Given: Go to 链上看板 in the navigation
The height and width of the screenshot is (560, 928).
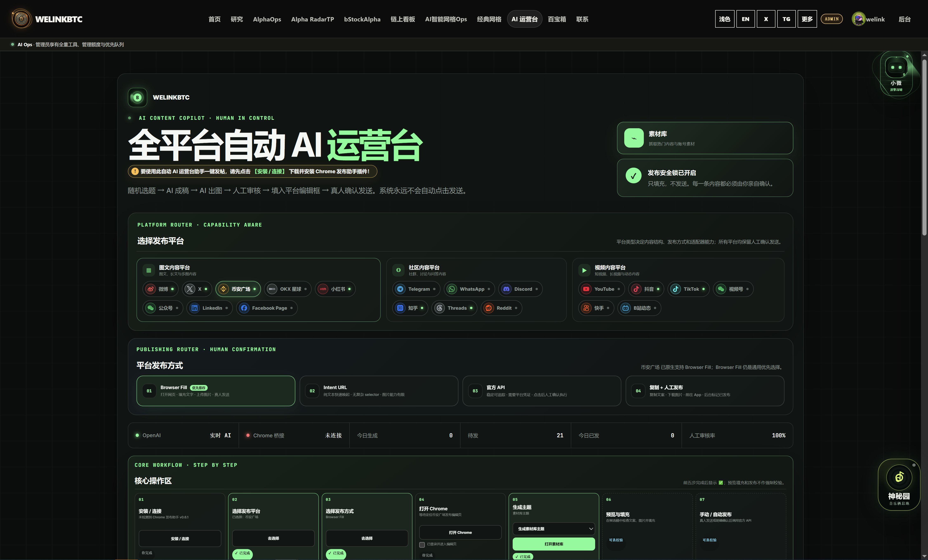Looking at the screenshot, I should point(403,19).
